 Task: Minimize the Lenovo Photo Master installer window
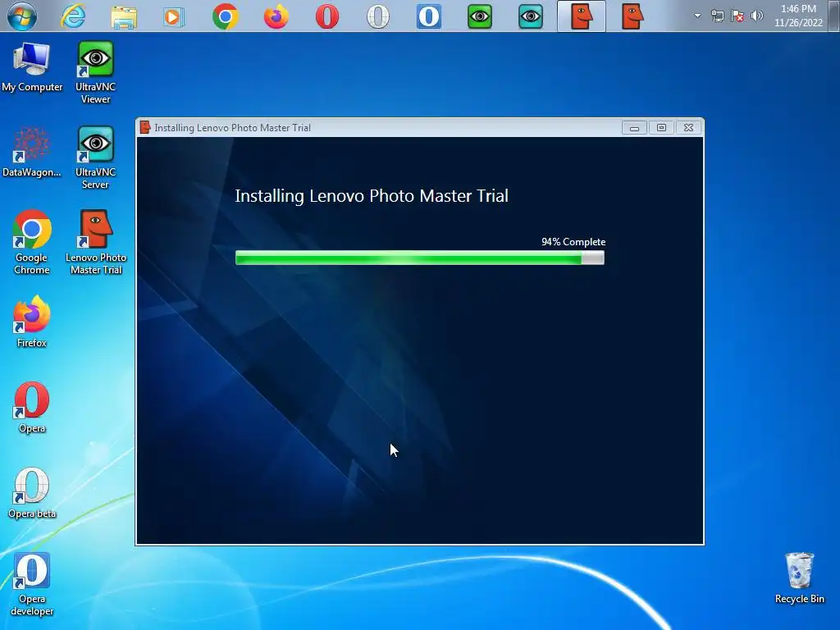[x=634, y=127]
